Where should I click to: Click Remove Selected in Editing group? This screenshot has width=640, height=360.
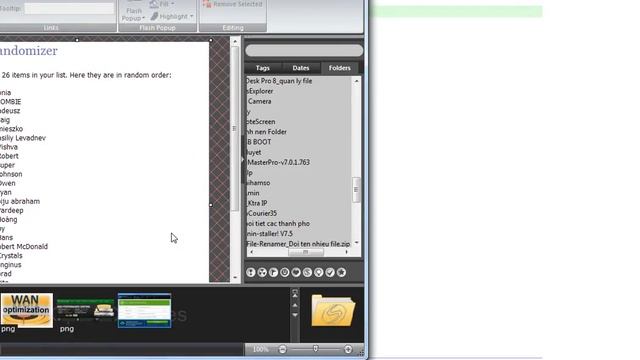point(233,4)
